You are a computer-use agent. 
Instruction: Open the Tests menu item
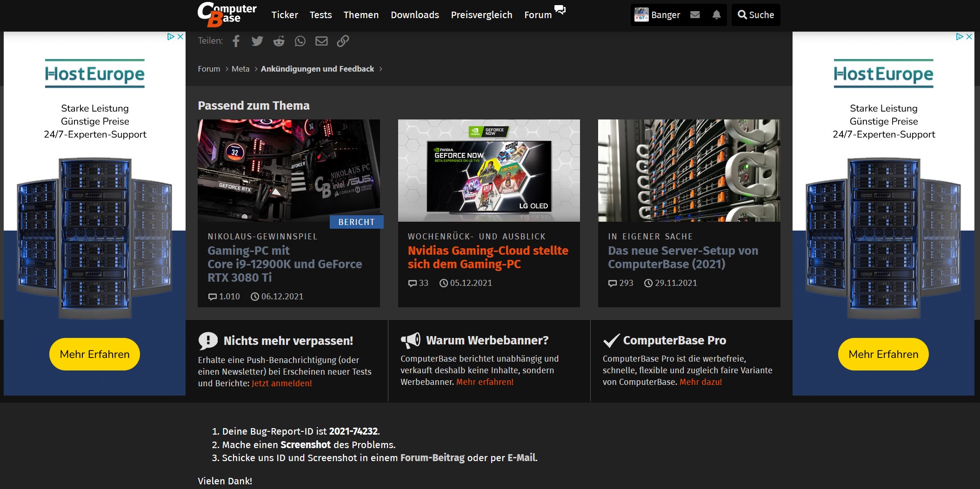321,15
